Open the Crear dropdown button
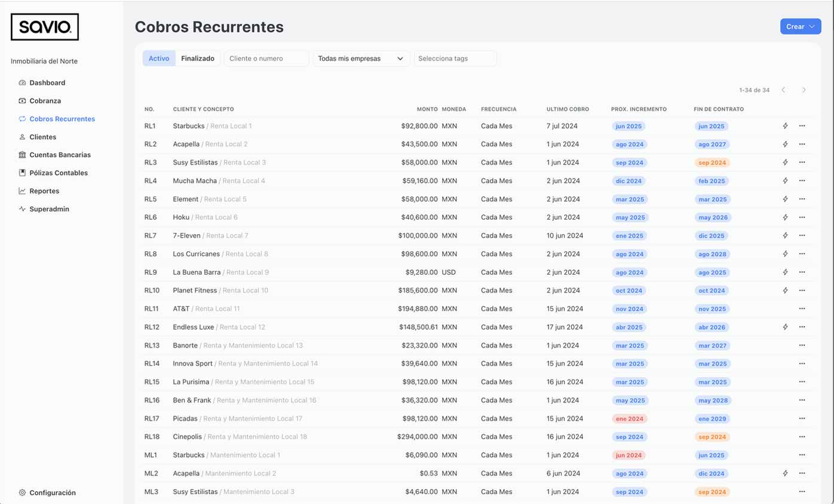 point(801,26)
